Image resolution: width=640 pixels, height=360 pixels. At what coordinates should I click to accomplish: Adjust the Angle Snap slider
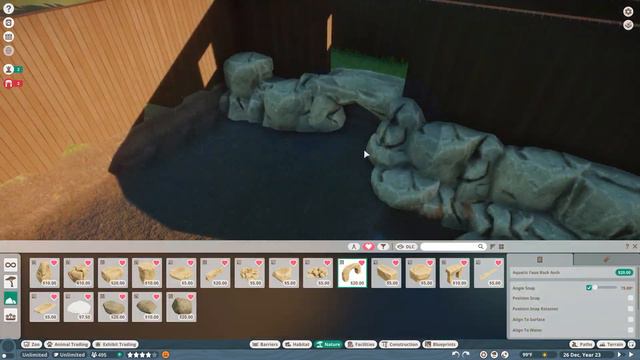[x=605, y=288]
